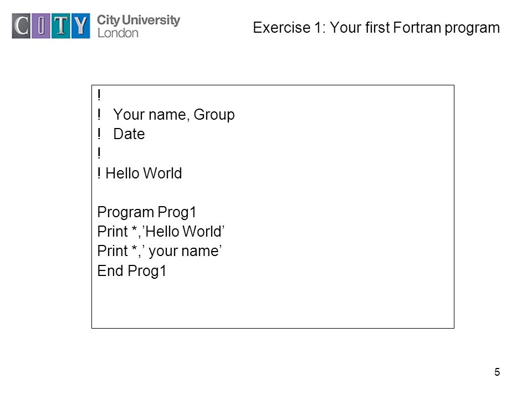Screen dimensions: 532x399
Task: Click the CITY logo tiles
Action: [51, 26]
